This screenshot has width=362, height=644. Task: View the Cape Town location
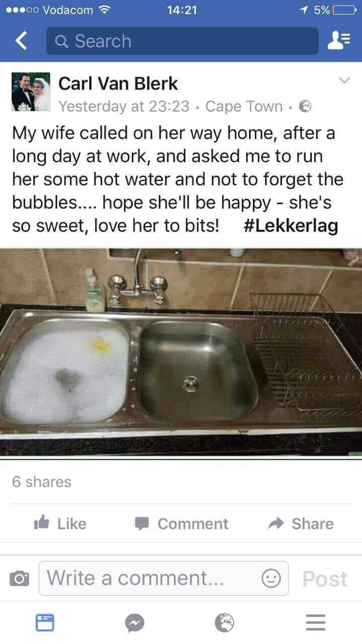point(244,106)
